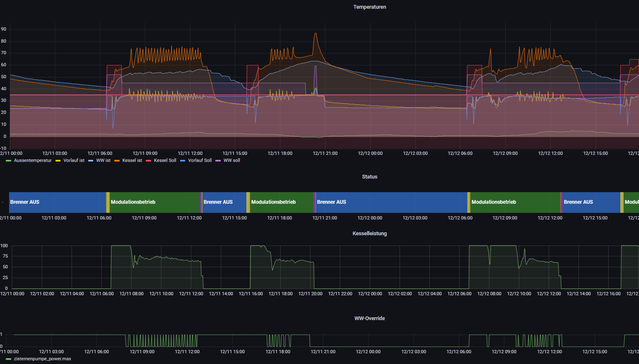The width and height of the screenshot is (639, 364).
Task: Open the green Aussentemperatur color swatch
Action: (x=8, y=161)
